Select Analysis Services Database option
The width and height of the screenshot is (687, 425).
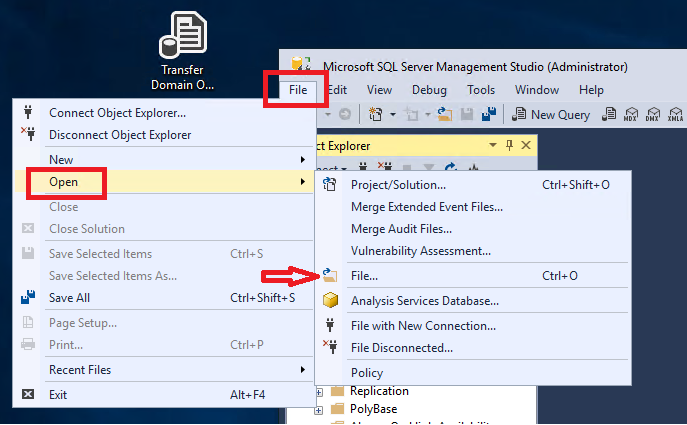tap(473, 301)
